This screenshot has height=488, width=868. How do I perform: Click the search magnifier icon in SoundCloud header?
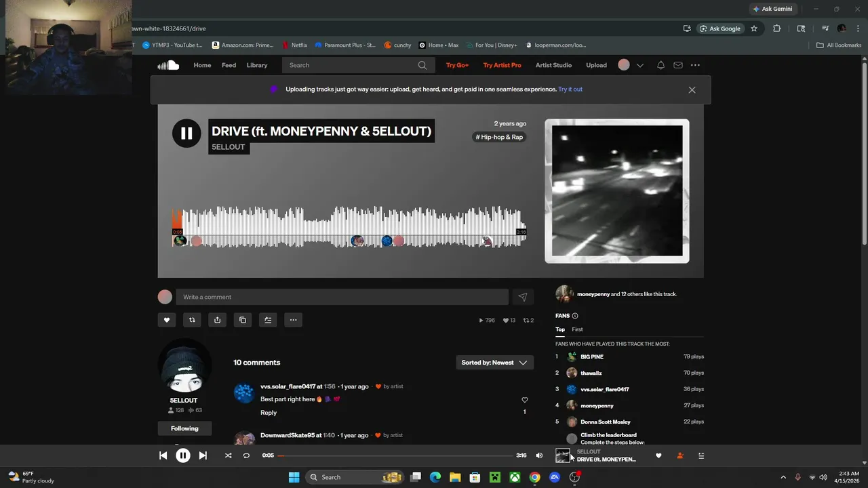pos(422,65)
